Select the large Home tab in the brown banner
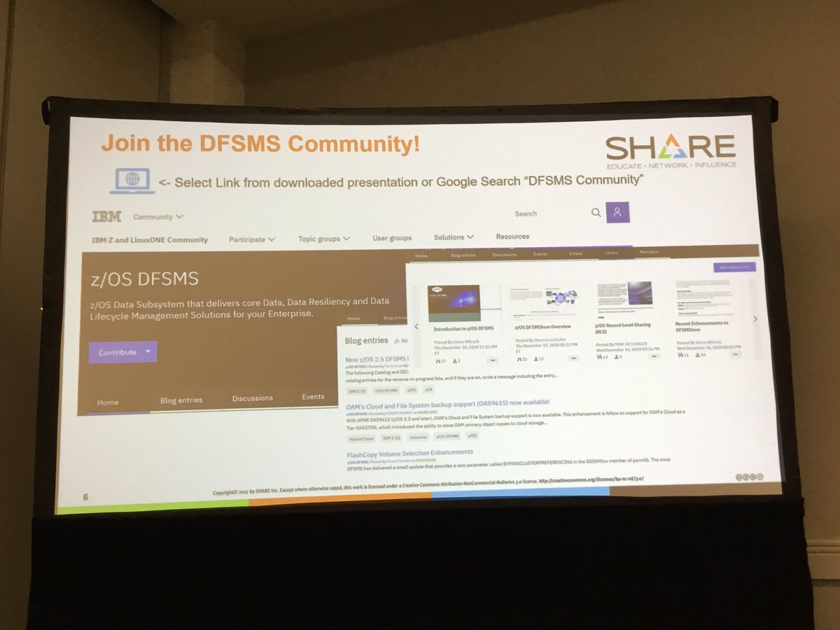The image size is (840, 630). tap(108, 402)
